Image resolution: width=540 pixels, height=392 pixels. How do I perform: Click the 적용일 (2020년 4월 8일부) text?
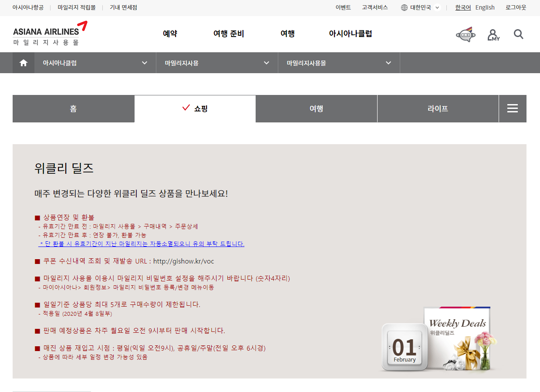75,314
